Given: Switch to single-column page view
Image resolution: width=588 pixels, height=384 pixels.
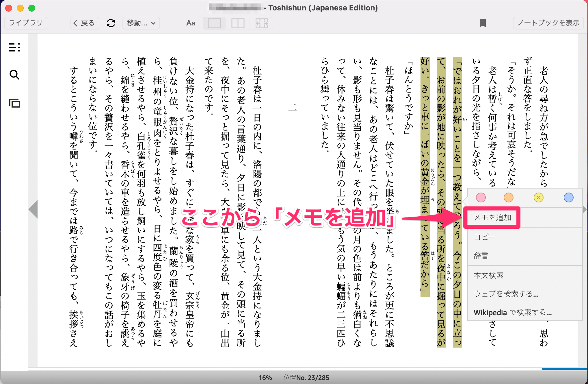Looking at the screenshot, I should pyautogui.click(x=214, y=23).
